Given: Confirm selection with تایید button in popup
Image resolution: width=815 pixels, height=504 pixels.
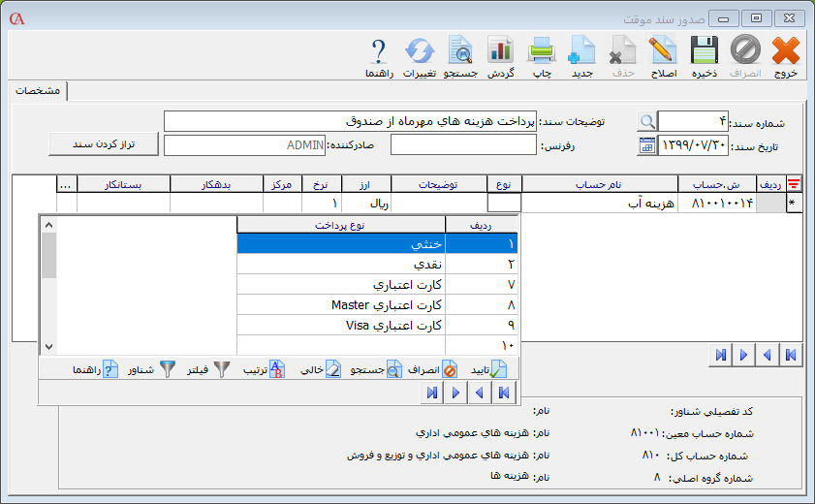Looking at the screenshot, I should pyautogui.click(x=488, y=370).
